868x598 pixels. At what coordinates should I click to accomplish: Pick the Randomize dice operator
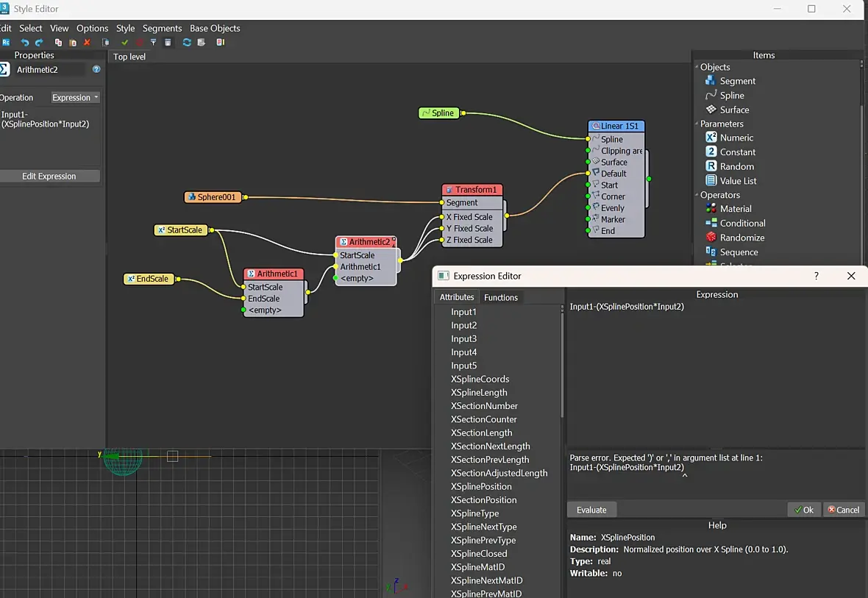[x=711, y=238]
